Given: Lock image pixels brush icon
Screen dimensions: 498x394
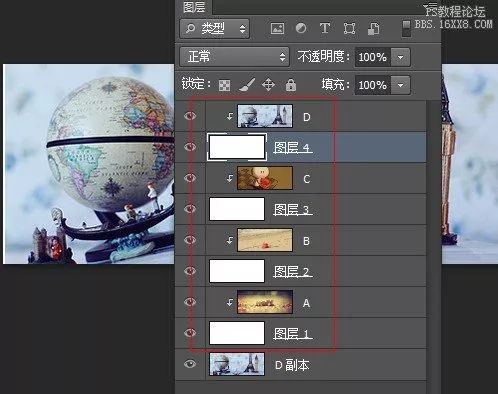Looking at the screenshot, I should tap(247, 85).
